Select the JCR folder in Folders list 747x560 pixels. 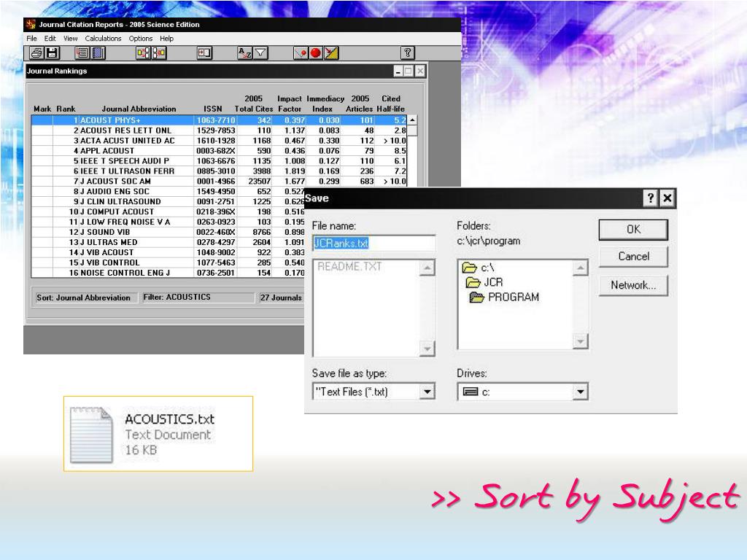pos(484,282)
